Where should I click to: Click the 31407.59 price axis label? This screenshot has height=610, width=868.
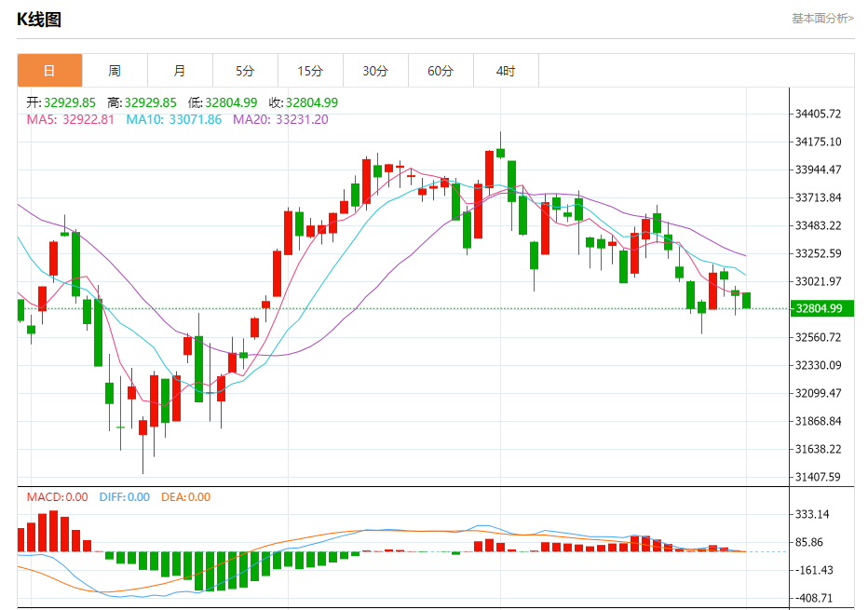point(819,477)
